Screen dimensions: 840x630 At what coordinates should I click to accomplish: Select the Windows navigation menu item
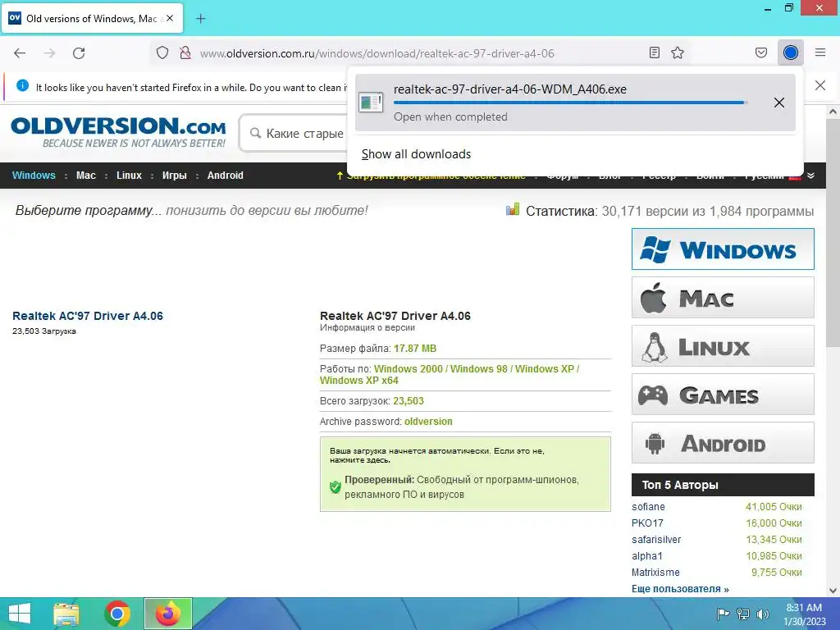[x=34, y=176]
